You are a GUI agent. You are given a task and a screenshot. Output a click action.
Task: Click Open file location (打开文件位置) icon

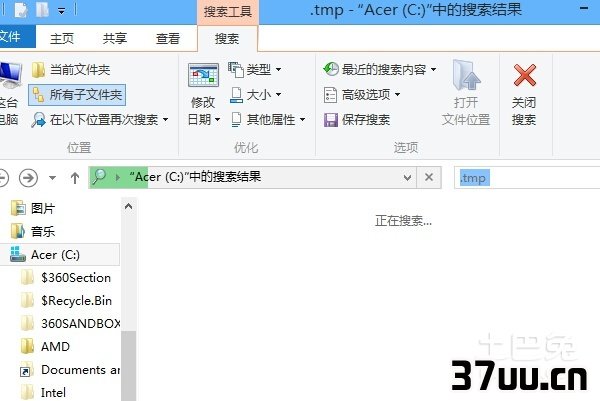tap(466, 75)
